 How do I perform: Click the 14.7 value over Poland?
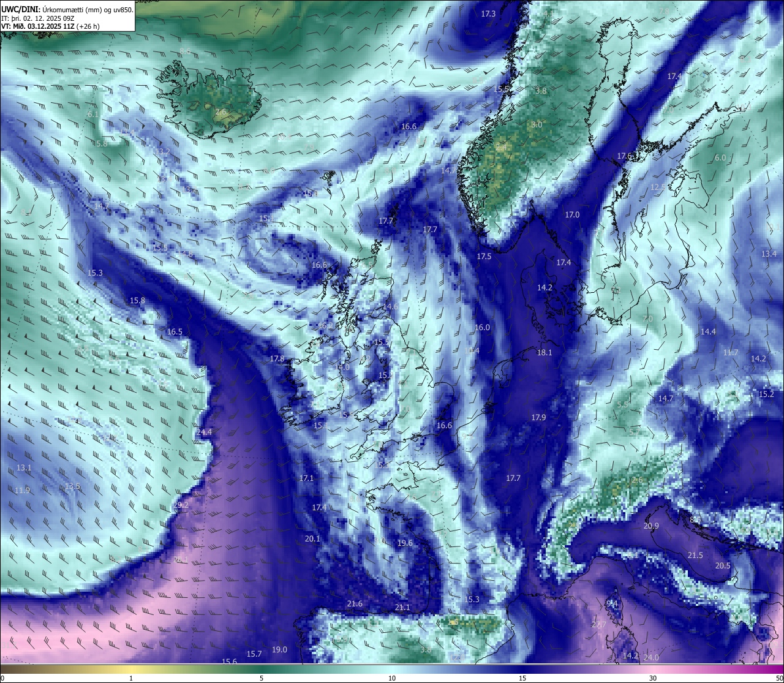[666, 398]
